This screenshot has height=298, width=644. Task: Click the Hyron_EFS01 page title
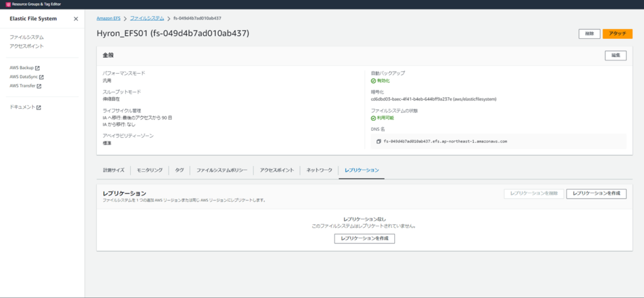tap(172, 34)
